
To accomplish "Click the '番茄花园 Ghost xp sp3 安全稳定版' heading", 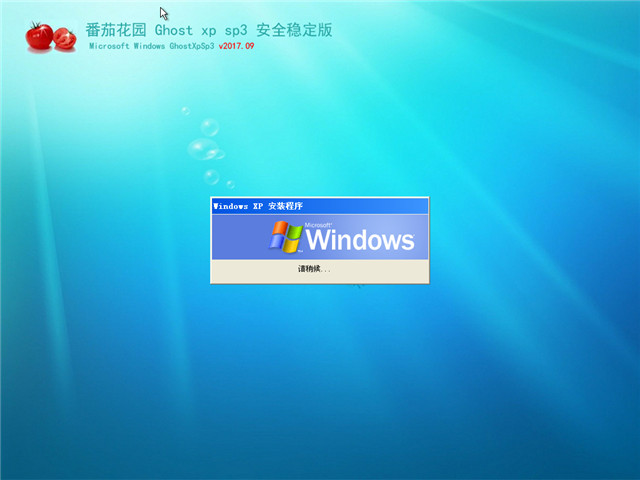I will [209, 30].
